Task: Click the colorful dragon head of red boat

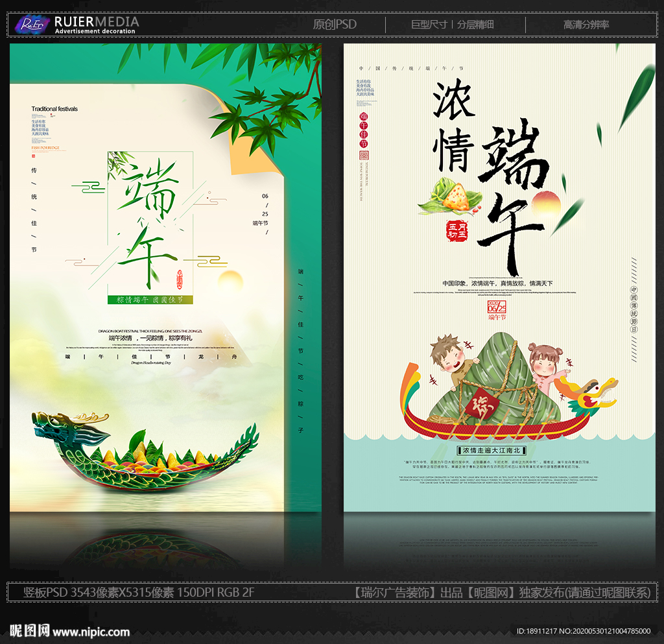Action: coord(586,396)
